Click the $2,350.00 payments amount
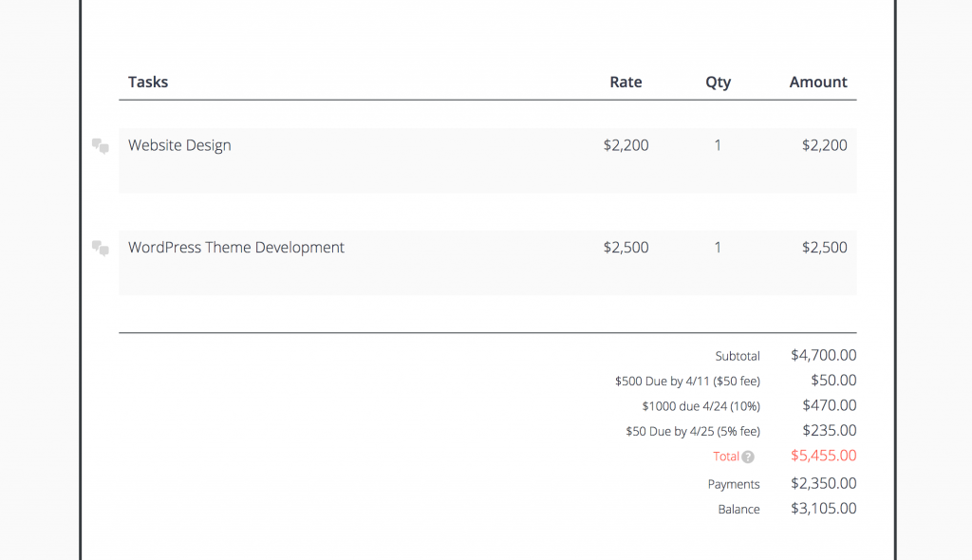Viewport: 972px width, 560px height. click(x=823, y=483)
